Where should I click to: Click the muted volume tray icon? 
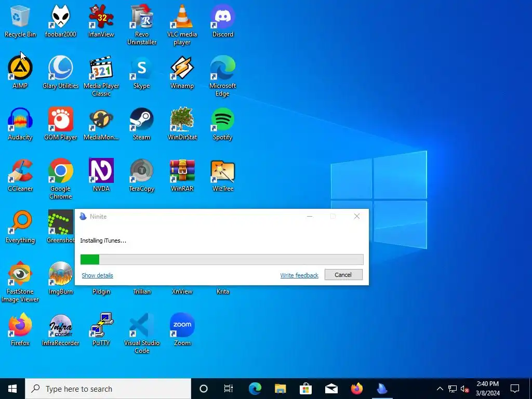(x=464, y=389)
